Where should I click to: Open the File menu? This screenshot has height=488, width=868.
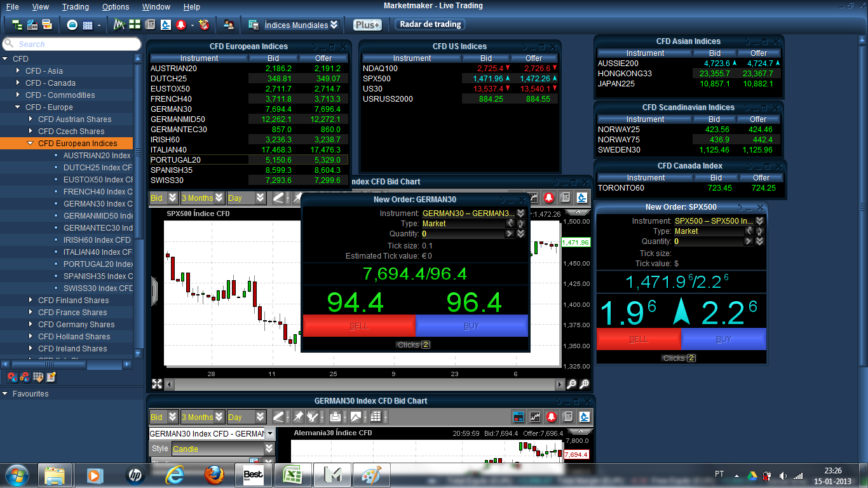(12, 7)
